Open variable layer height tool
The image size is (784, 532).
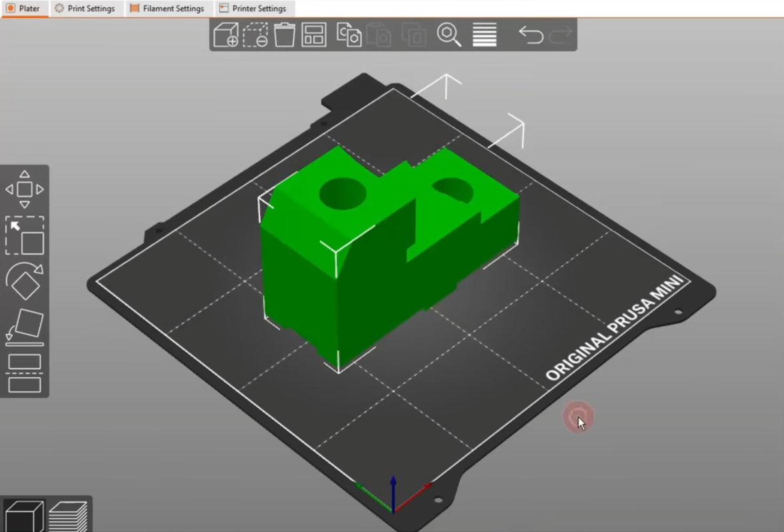pyautogui.click(x=485, y=35)
